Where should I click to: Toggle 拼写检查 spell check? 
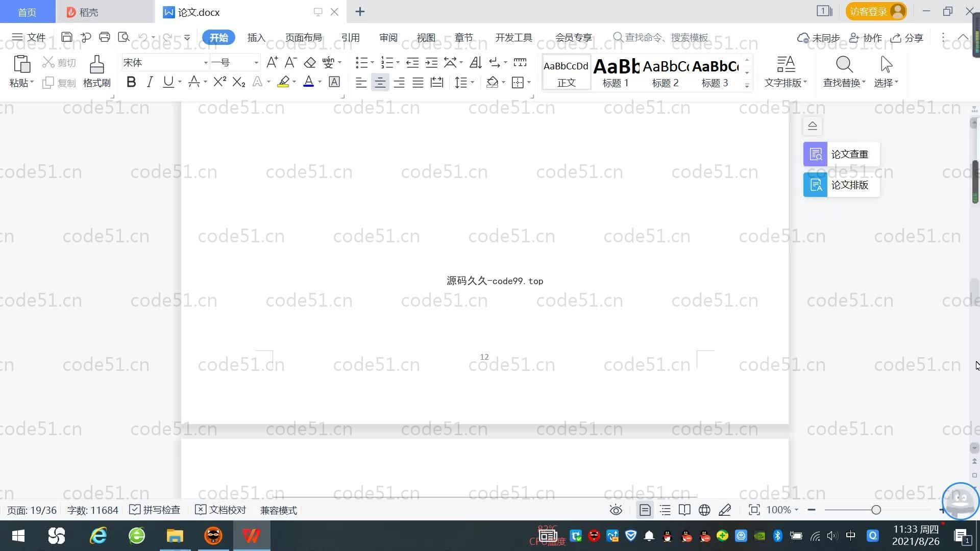coord(155,510)
